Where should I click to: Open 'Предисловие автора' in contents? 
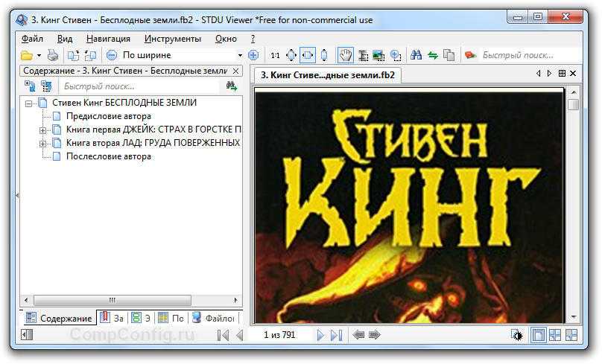pos(109,116)
